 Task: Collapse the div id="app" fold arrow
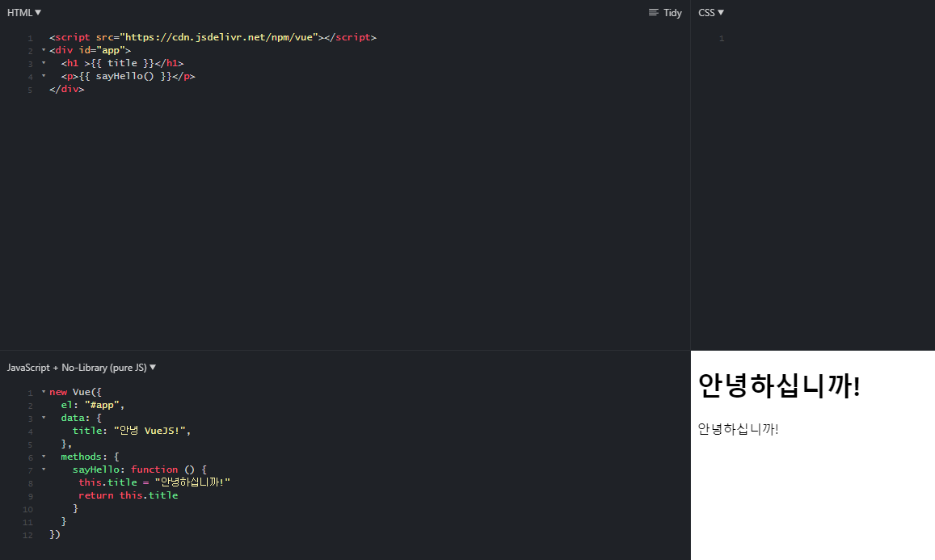click(x=44, y=50)
